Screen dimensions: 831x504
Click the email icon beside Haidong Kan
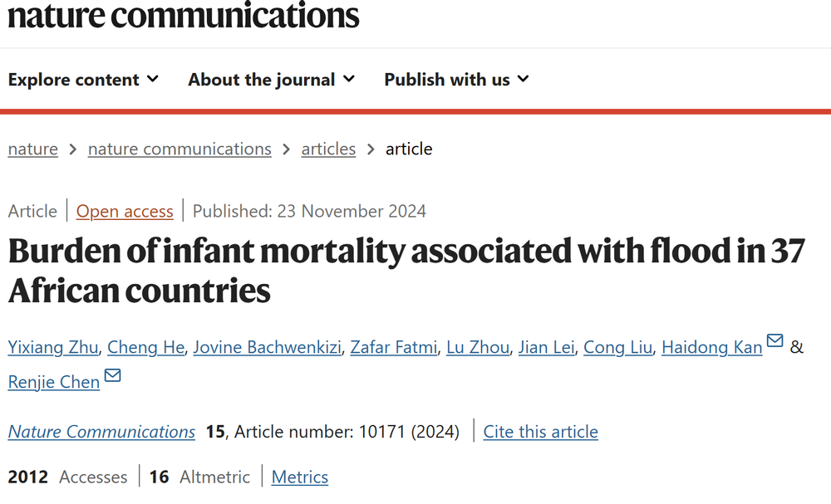774,340
